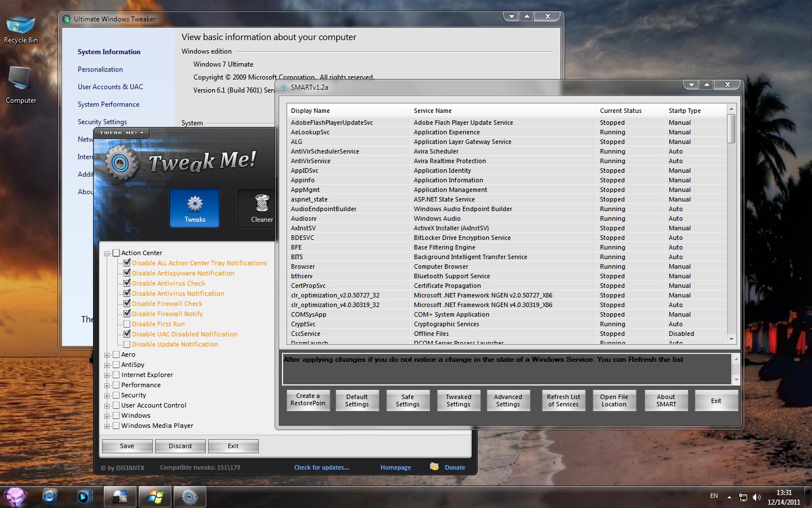
Task: Open the Check for updates link
Action: 321,467
